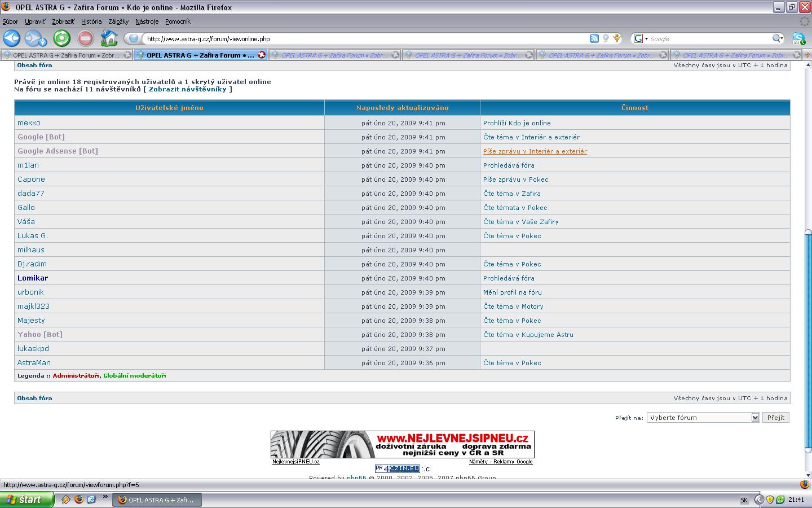Click the search magnifier icon
This screenshot has width=812, height=508.
coord(776,38)
